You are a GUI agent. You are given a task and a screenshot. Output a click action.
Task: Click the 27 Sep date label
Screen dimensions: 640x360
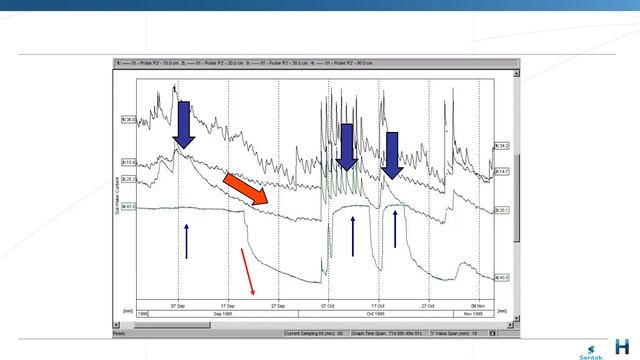coord(278,306)
